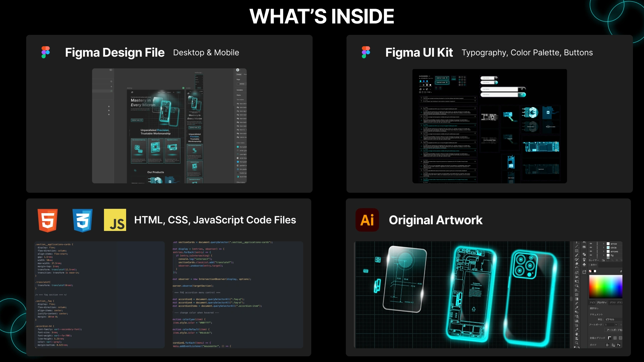
Task: Switch to the プロパティ tab
Action: click(x=601, y=302)
